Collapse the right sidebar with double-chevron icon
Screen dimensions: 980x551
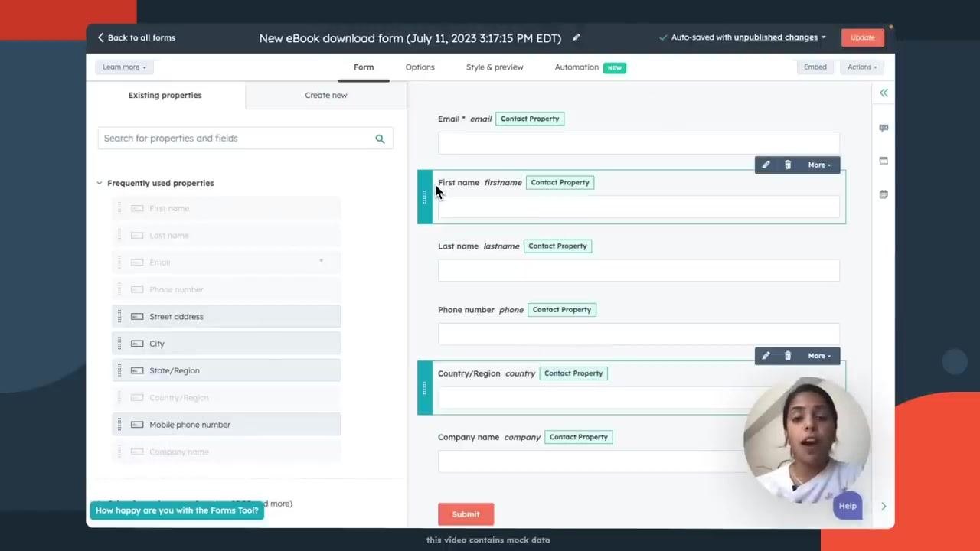point(884,93)
